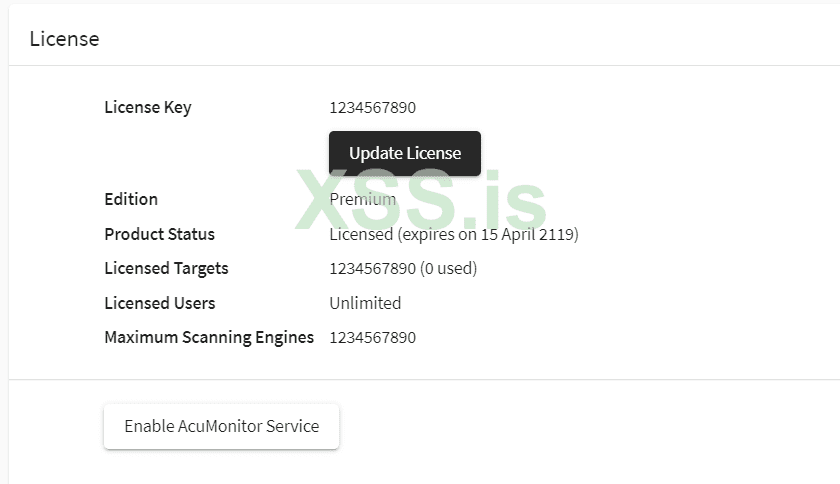
Task: Click the word Licensed in Product Status value
Action: coord(361,234)
